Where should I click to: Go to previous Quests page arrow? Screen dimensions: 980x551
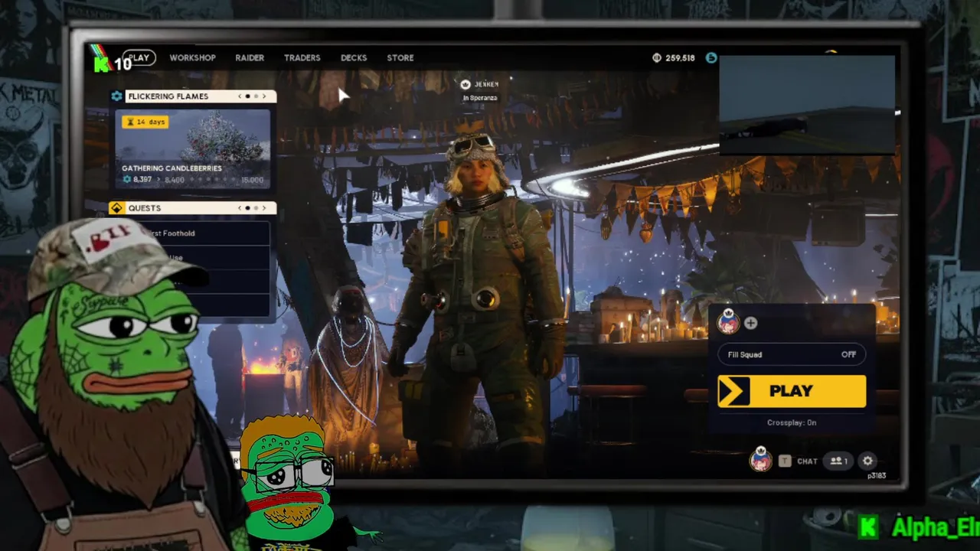coord(240,208)
